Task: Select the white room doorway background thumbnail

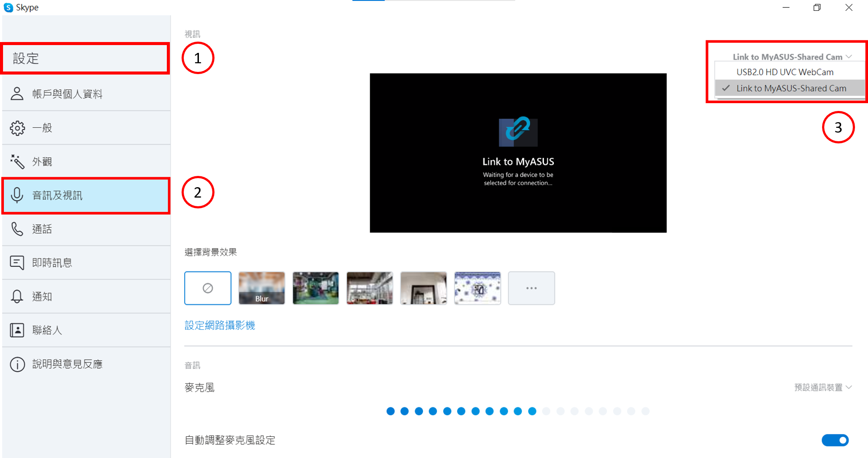Action: click(423, 288)
